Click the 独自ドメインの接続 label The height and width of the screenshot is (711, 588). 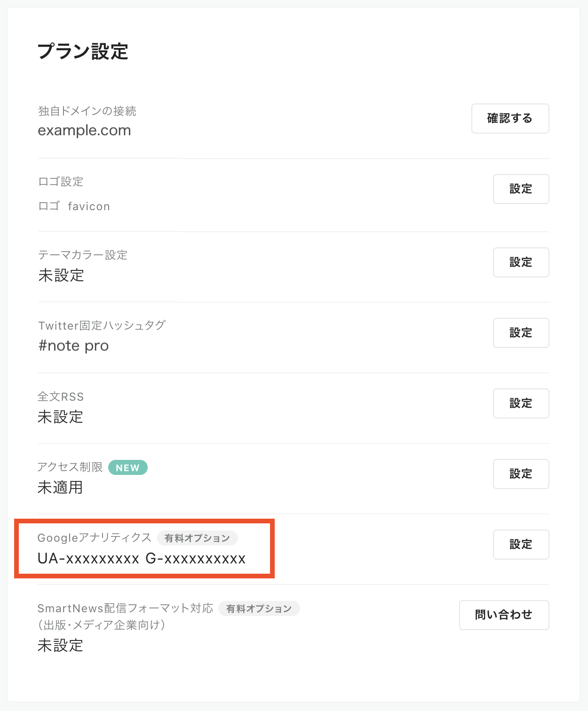87,111
